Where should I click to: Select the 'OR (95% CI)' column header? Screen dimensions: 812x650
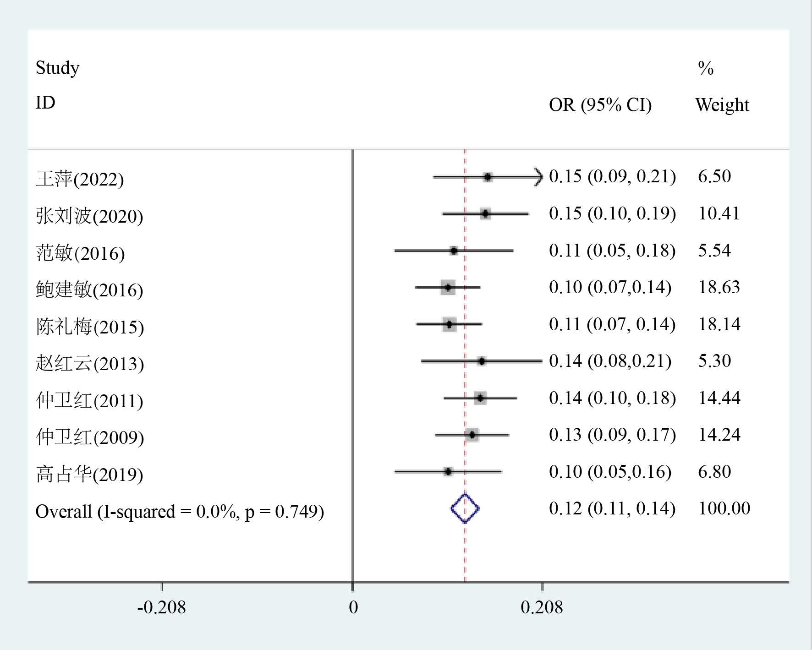(x=600, y=105)
